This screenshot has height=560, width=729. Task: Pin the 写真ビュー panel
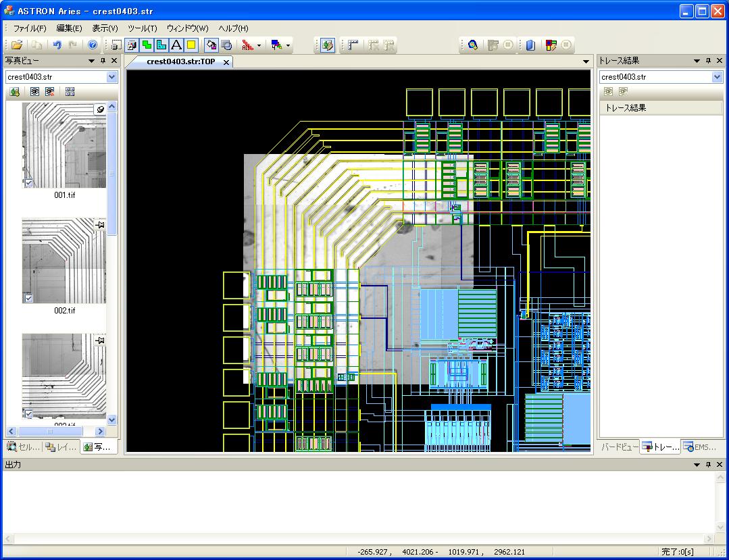pyautogui.click(x=103, y=61)
